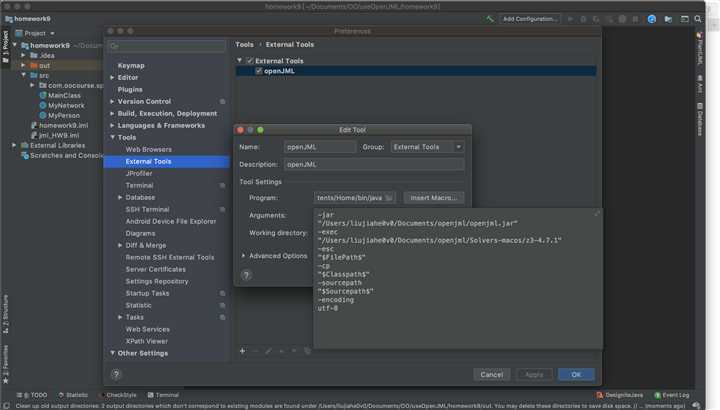Click the MainClass class icon
The image size is (720, 410).
point(43,95)
